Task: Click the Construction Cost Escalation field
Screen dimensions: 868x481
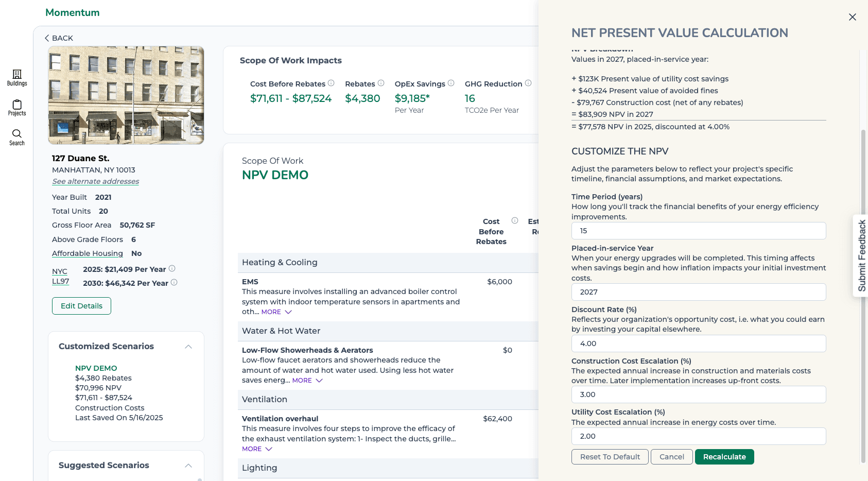Action: tap(699, 394)
